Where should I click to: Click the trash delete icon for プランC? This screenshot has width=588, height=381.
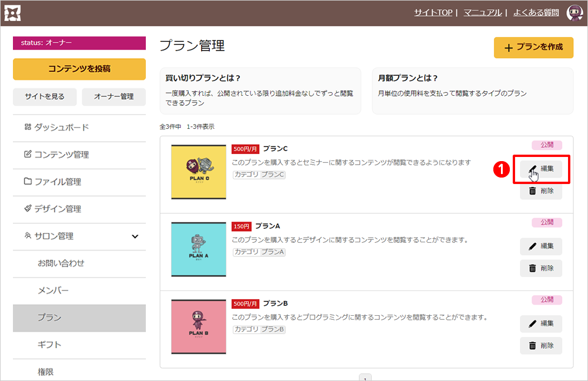(x=533, y=191)
